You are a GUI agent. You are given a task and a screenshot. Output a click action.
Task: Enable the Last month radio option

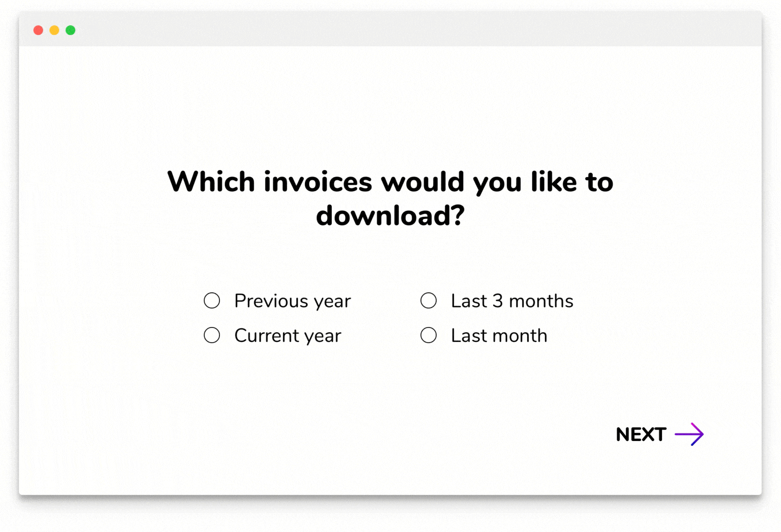[x=429, y=335]
